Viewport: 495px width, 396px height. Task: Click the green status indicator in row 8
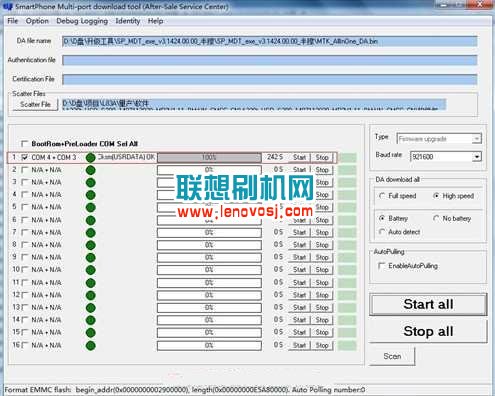point(90,245)
